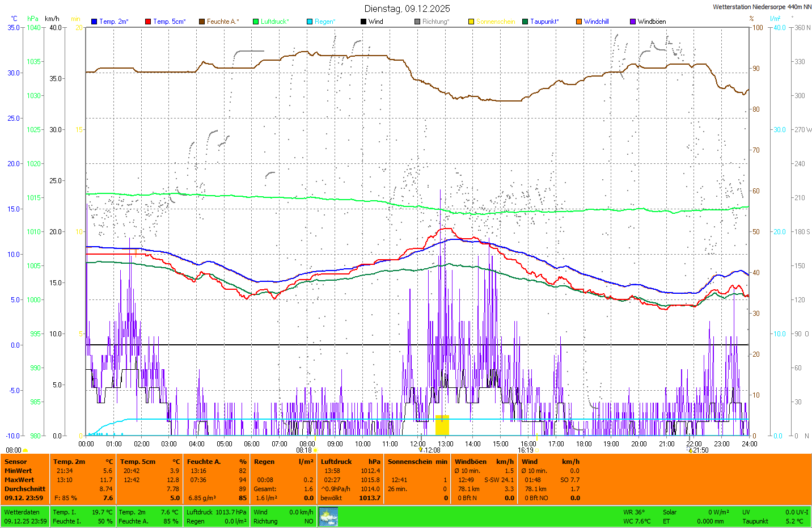The width and height of the screenshot is (812, 528).
Task: Click the Wetterstation Niedersorpe station label
Action: click(x=762, y=7)
